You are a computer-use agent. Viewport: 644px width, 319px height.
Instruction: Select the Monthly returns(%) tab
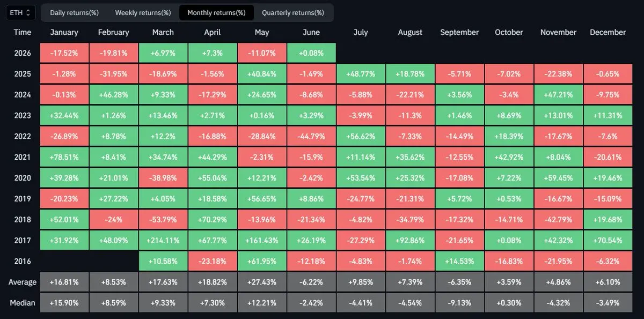216,12
